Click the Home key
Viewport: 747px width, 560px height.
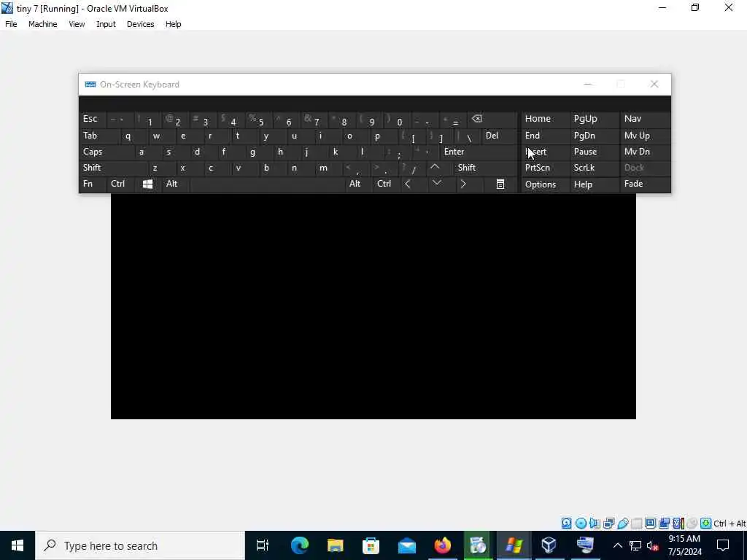click(545, 119)
